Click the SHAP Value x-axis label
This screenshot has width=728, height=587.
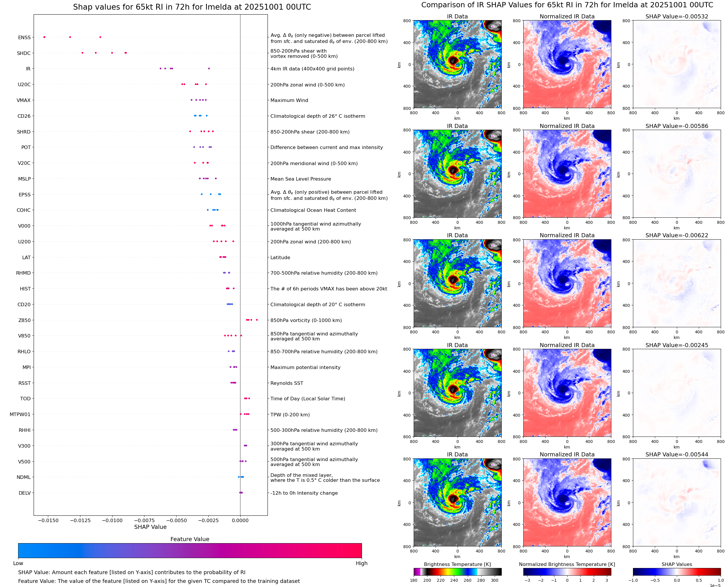point(150,527)
